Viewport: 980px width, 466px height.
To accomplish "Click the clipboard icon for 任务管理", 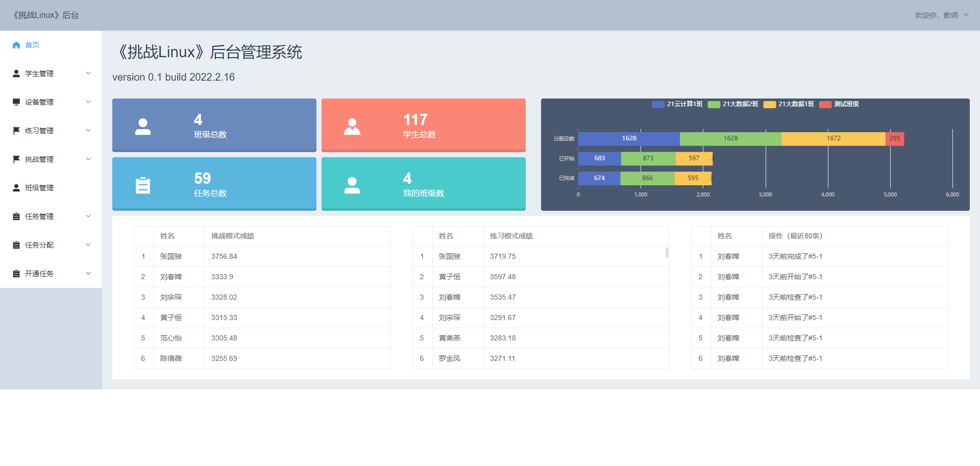I will pos(16,216).
